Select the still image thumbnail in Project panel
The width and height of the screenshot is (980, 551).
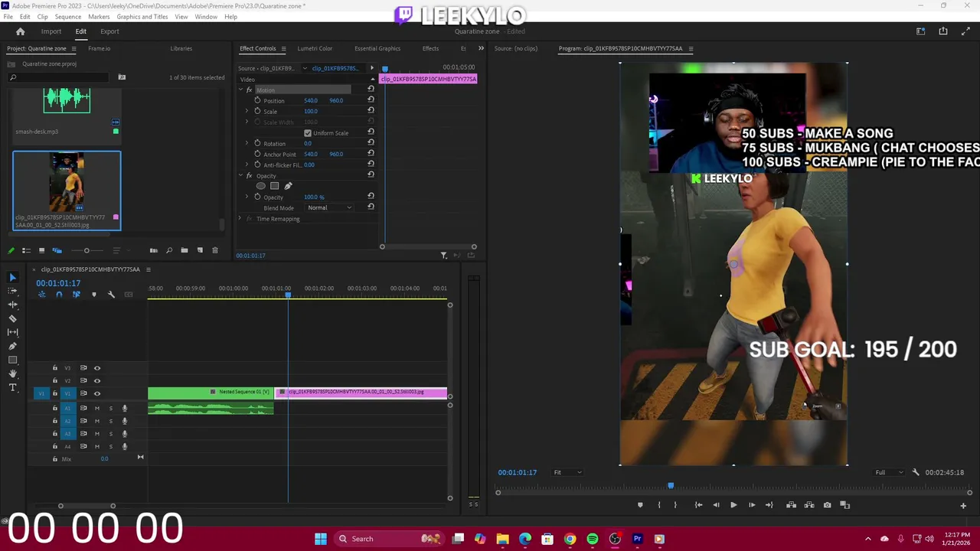pyautogui.click(x=67, y=184)
